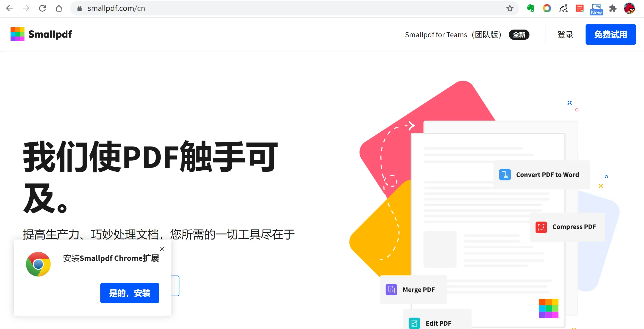This screenshot has width=644, height=329.
Task: Open the extension labeled New
Action: point(596,10)
